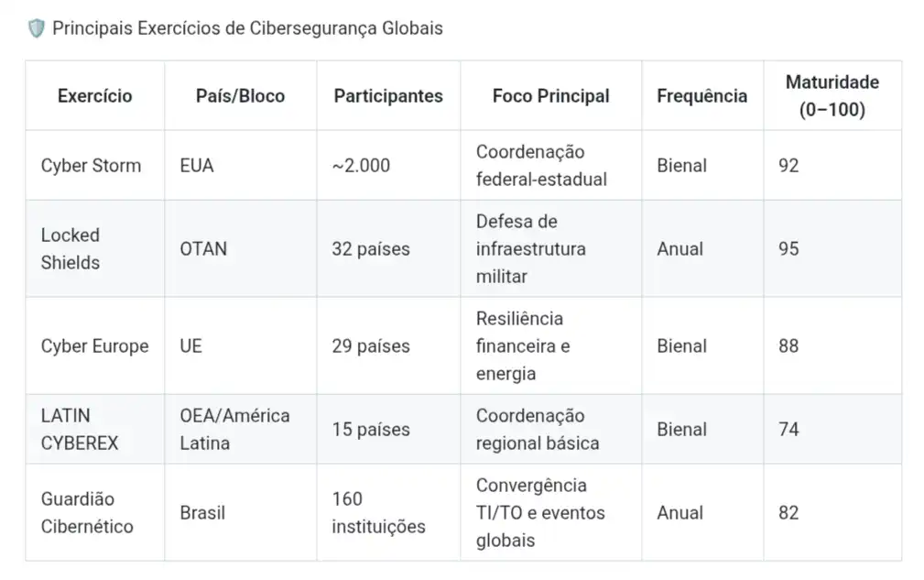Click the shield icon beside the title
The width and height of the screenshot is (924, 580).
pyautogui.click(x=37, y=28)
